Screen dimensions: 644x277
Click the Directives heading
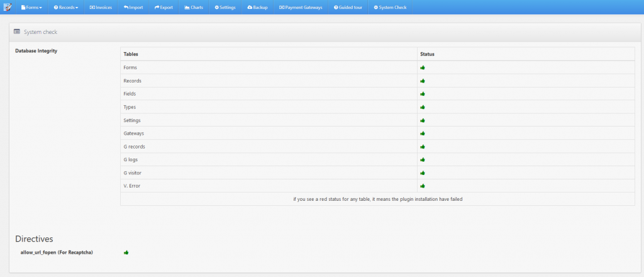tap(34, 239)
